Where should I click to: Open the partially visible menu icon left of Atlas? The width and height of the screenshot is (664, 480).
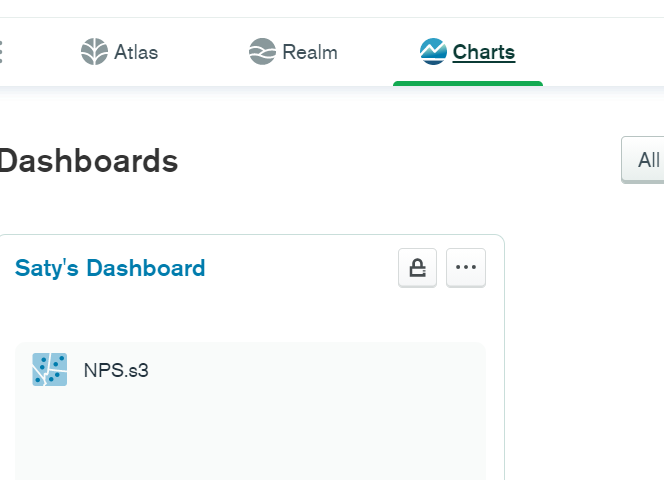click(1, 52)
